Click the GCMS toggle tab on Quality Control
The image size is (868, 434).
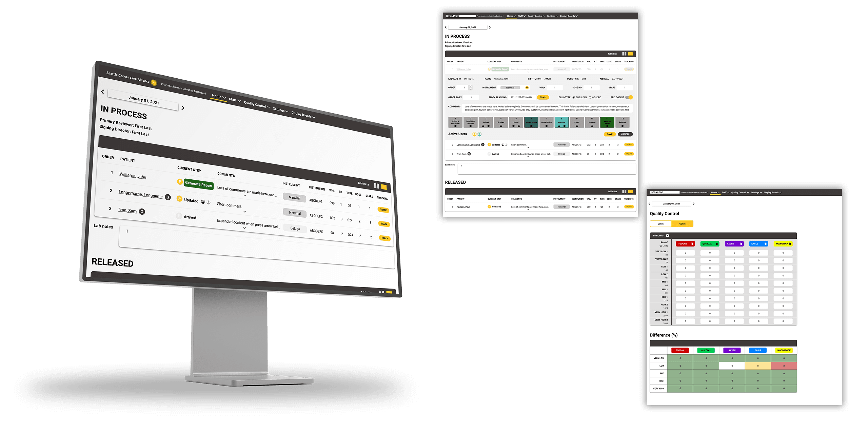(x=684, y=224)
